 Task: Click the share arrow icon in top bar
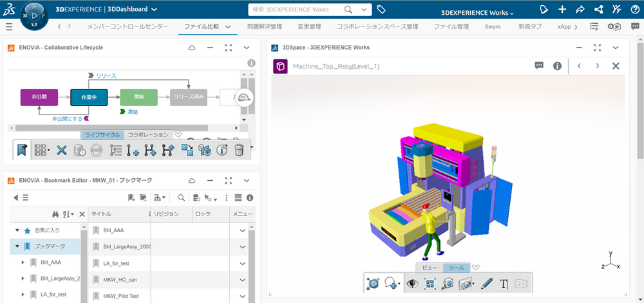pos(580,10)
